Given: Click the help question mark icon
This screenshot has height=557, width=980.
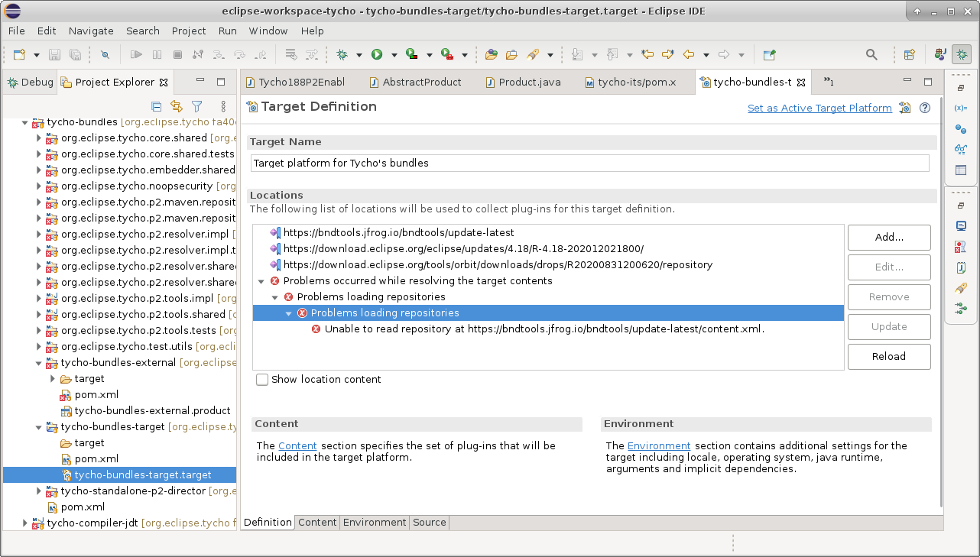Looking at the screenshot, I should [x=925, y=108].
